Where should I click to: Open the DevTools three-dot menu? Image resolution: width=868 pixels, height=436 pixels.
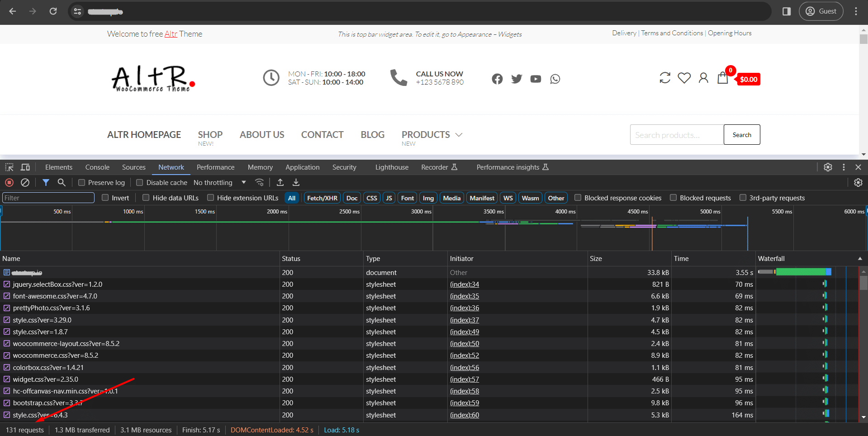(843, 167)
